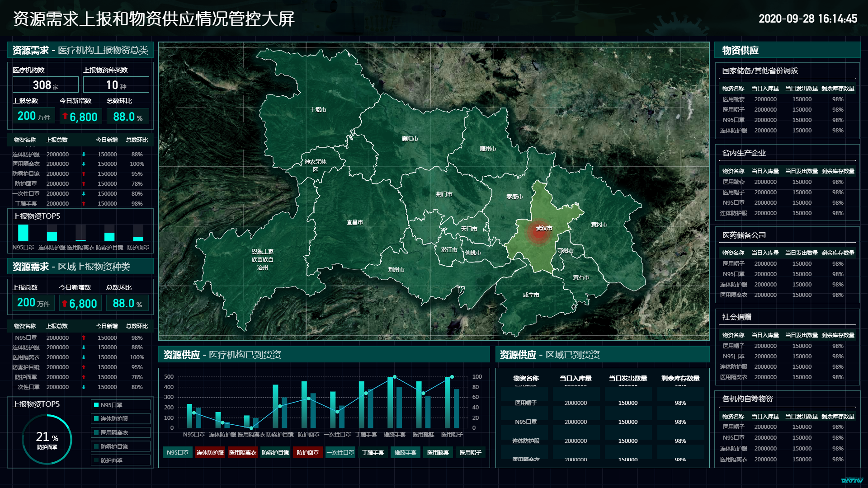Image resolution: width=868 pixels, height=488 pixels.
Task: Click the 十堰市 region on the map
Action: pos(318,110)
